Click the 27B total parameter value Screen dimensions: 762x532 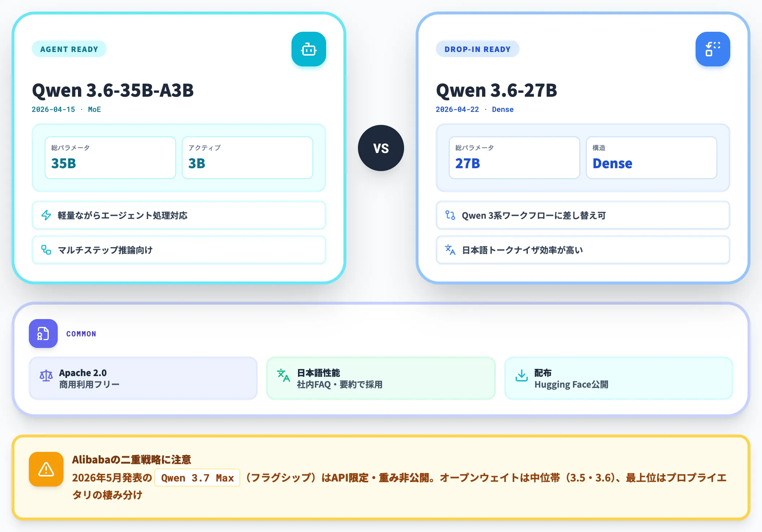click(468, 163)
